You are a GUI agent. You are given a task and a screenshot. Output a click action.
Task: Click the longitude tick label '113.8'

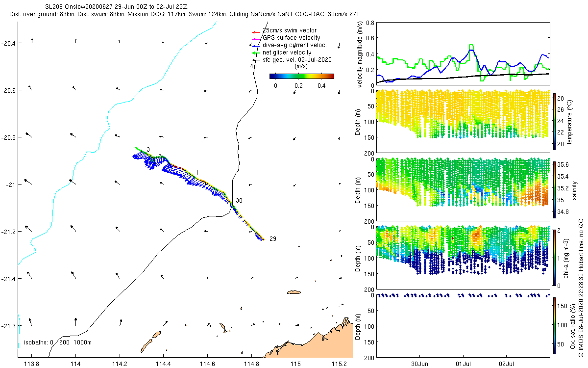(31, 364)
